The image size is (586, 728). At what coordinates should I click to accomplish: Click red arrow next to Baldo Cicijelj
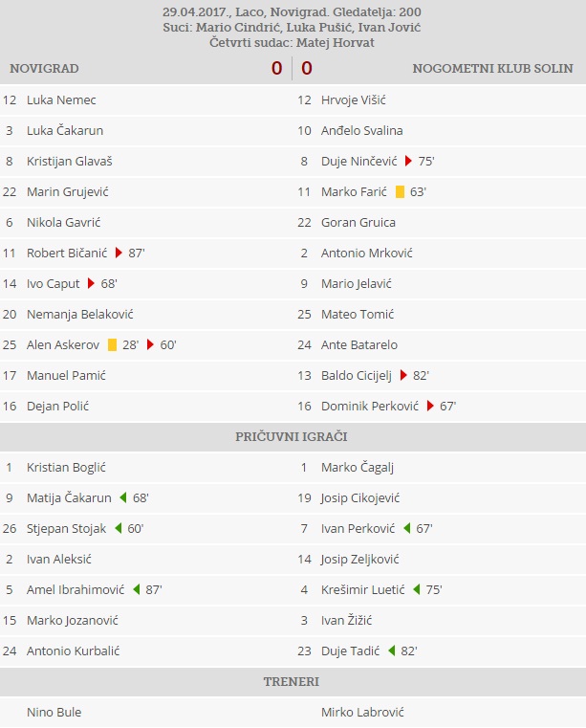point(403,375)
